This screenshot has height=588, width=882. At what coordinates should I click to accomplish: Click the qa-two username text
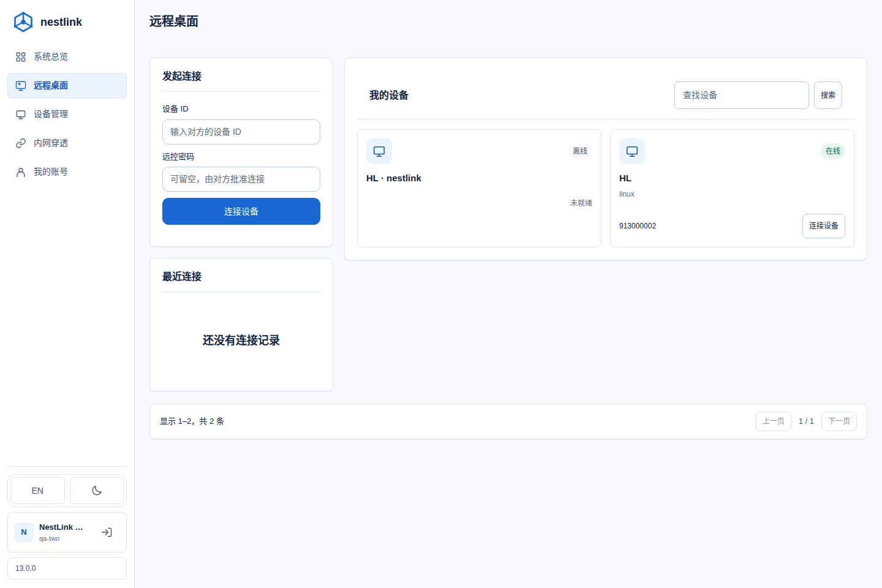click(x=50, y=539)
